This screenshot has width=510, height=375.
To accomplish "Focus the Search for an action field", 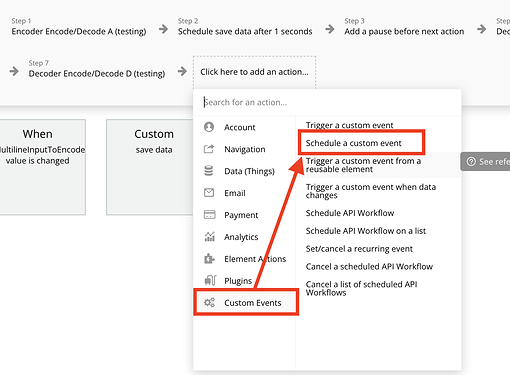I will point(327,102).
